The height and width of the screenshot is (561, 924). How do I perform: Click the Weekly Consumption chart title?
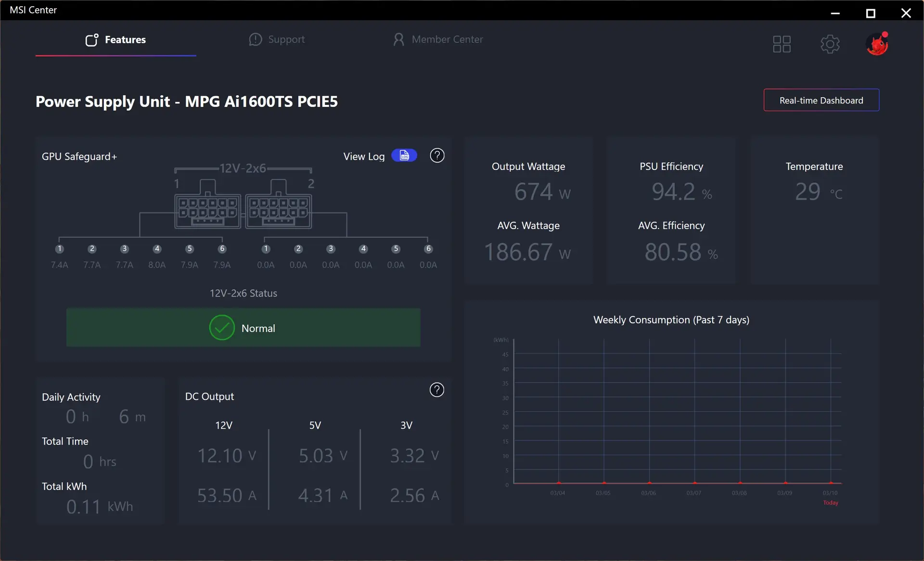point(671,320)
